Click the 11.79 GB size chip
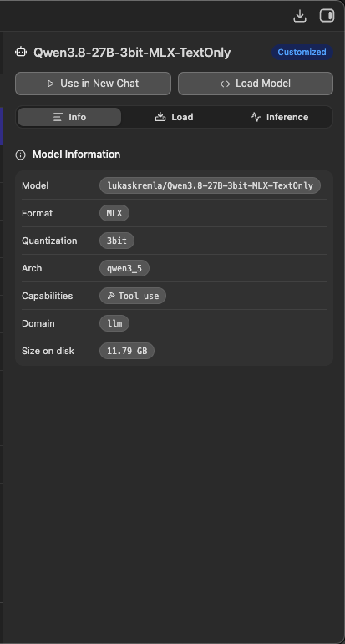Image resolution: width=345 pixels, height=644 pixels. pyautogui.click(x=127, y=351)
